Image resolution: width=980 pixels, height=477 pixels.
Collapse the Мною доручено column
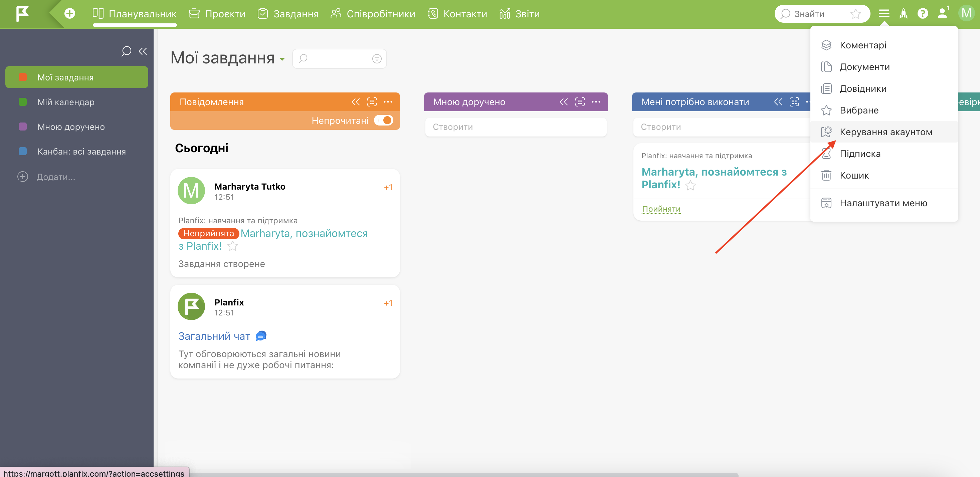click(564, 102)
